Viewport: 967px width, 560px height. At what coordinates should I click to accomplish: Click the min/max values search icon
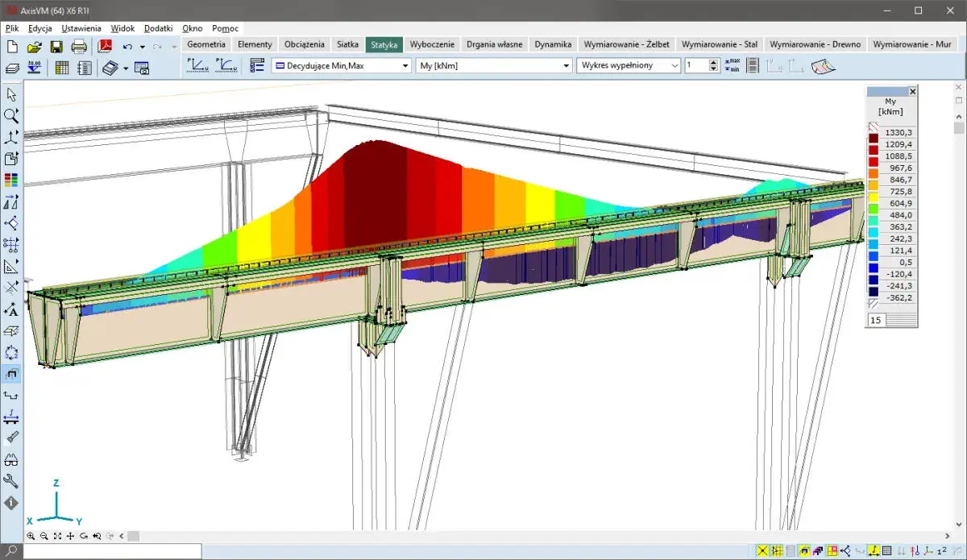click(x=733, y=66)
